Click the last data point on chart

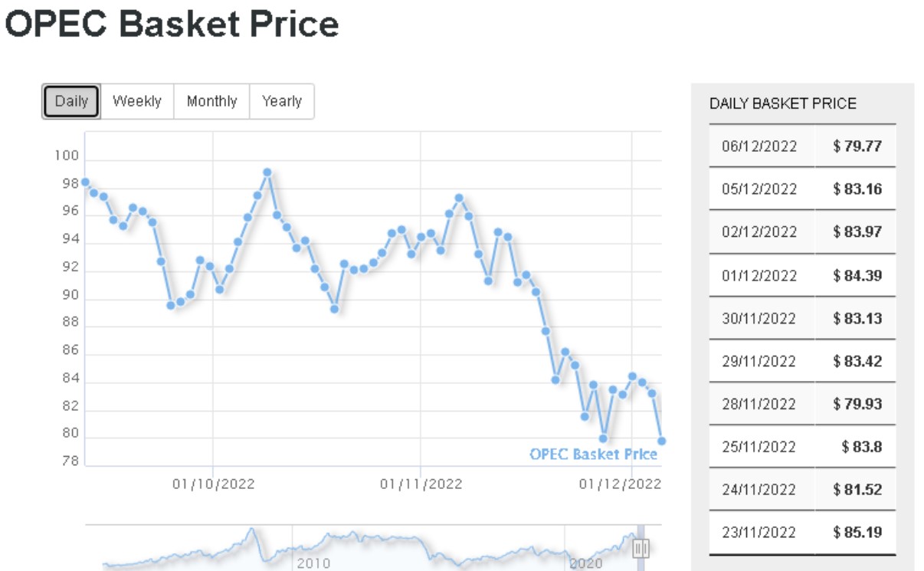[x=661, y=441]
